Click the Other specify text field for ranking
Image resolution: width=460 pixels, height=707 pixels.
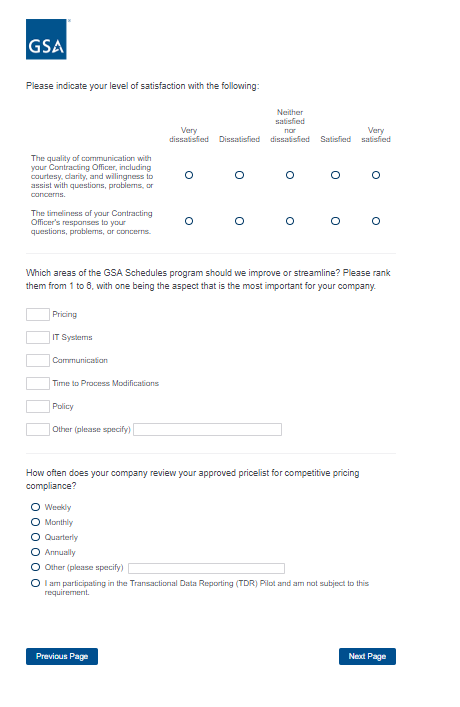(x=207, y=429)
